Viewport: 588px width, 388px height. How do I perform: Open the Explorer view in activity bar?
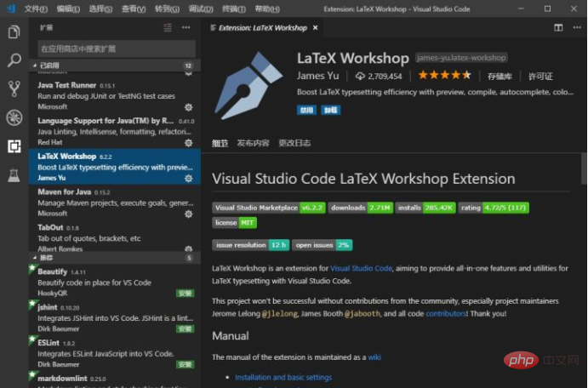coord(14,32)
